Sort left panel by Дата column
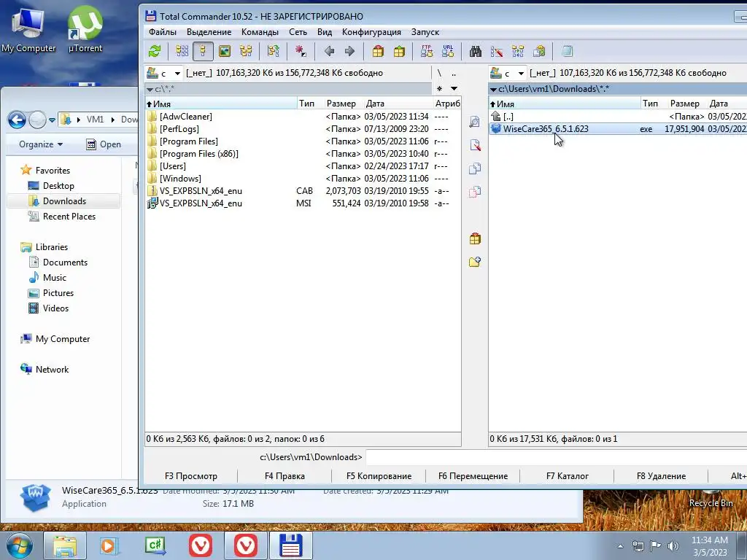Image resolution: width=747 pixels, height=560 pixels. pos(398,104)
